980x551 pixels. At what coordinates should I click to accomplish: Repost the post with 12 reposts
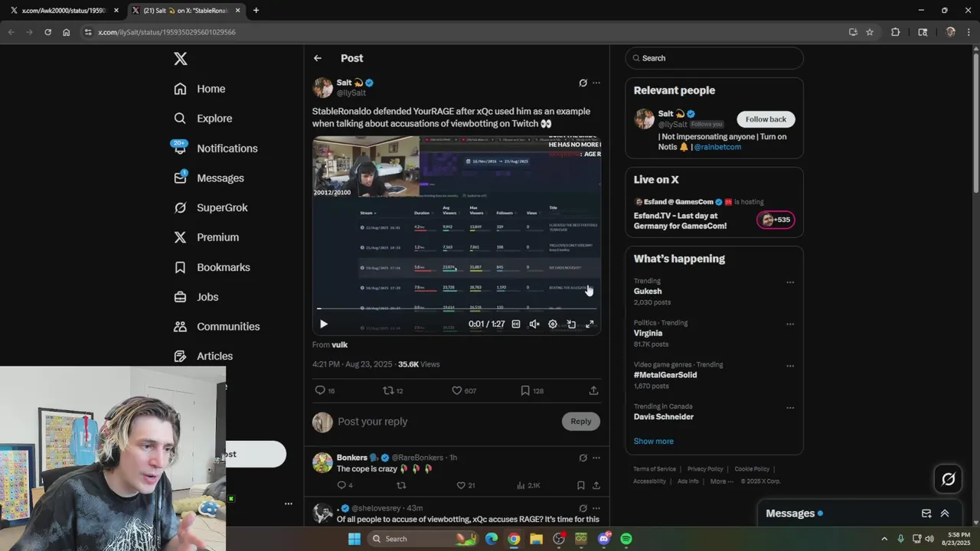tap(393, 390)
